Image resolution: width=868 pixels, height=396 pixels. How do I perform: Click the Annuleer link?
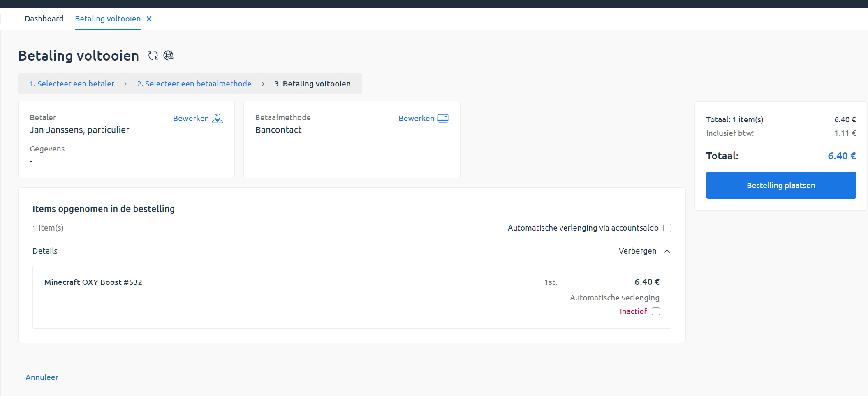click(42, 377)
